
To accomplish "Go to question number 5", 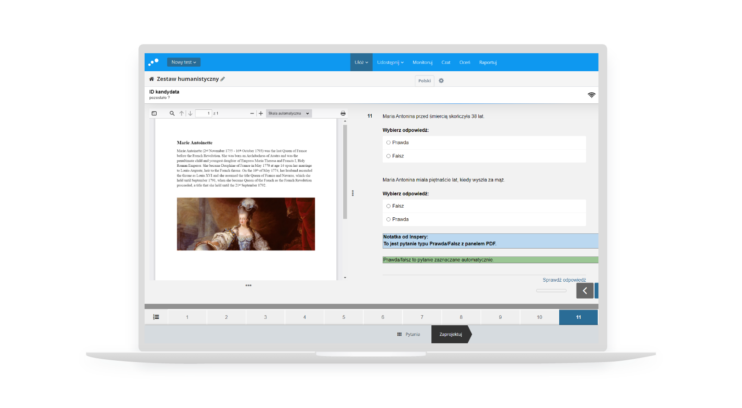I will tap(343, 317).
